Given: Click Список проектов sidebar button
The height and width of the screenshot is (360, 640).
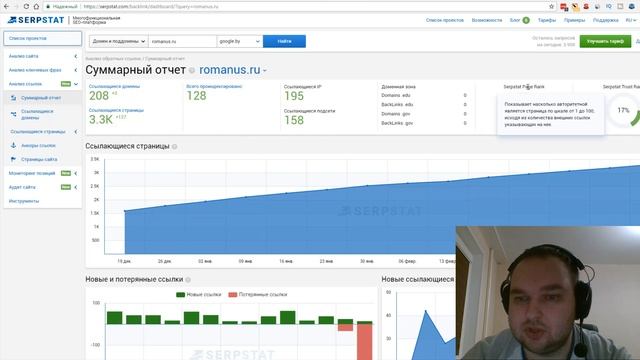Looking at the screenshot, I should (x=42, y=38).
